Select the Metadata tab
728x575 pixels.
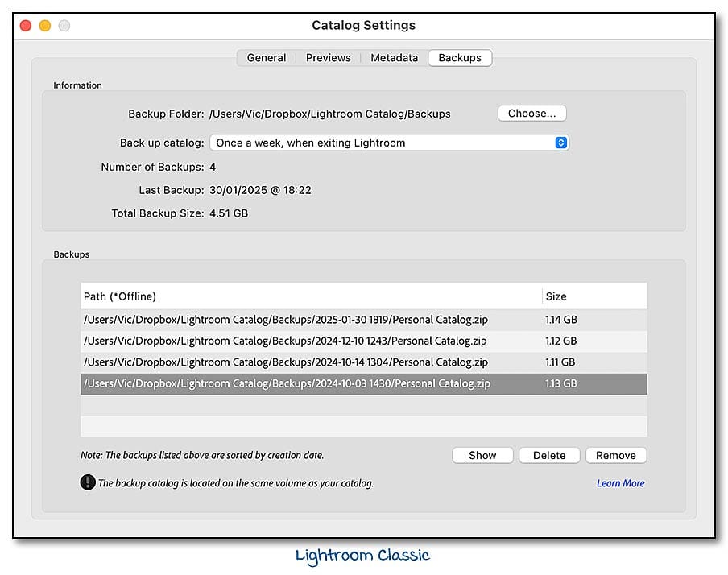(394, 57)
